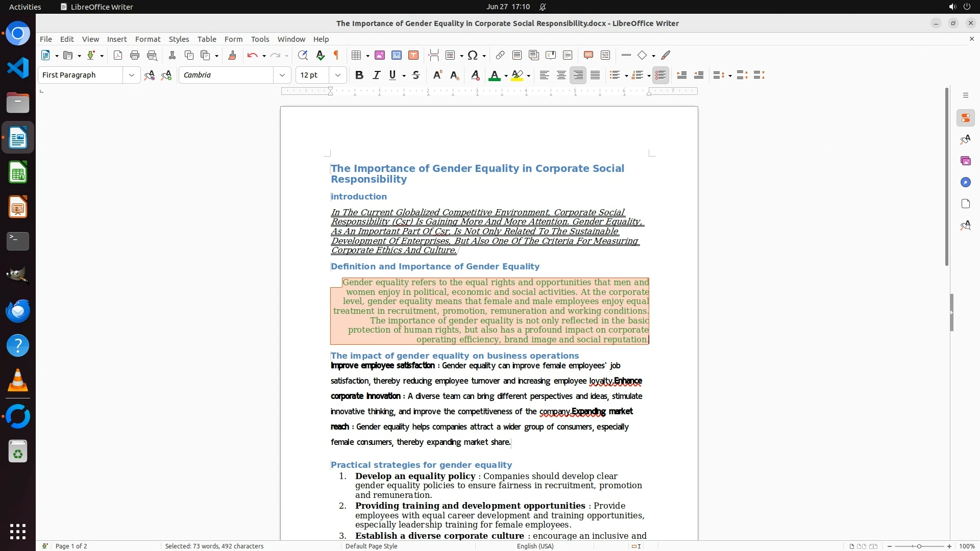Click the Insert Hyperlink icon
Image resolution: width=980 pixels, height=551 pixels.
(500, 55)
